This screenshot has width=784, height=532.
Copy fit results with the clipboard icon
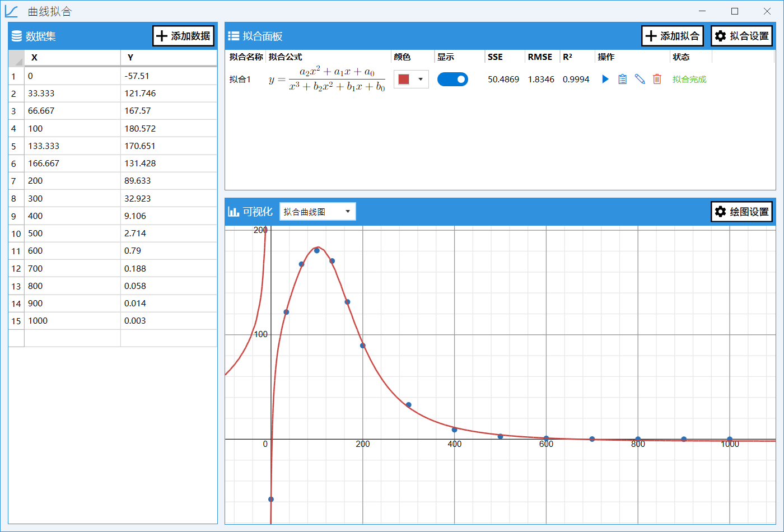coord(622,80)
